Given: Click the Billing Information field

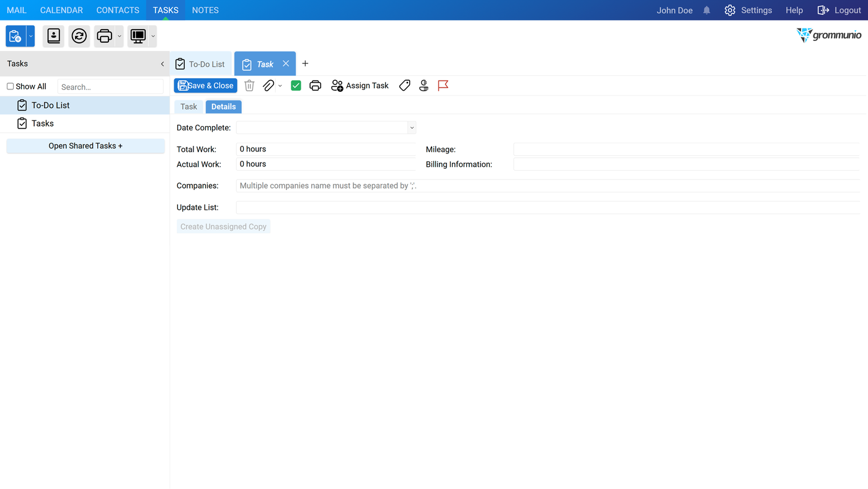Looking at the screenshot, I should [686, 164].
